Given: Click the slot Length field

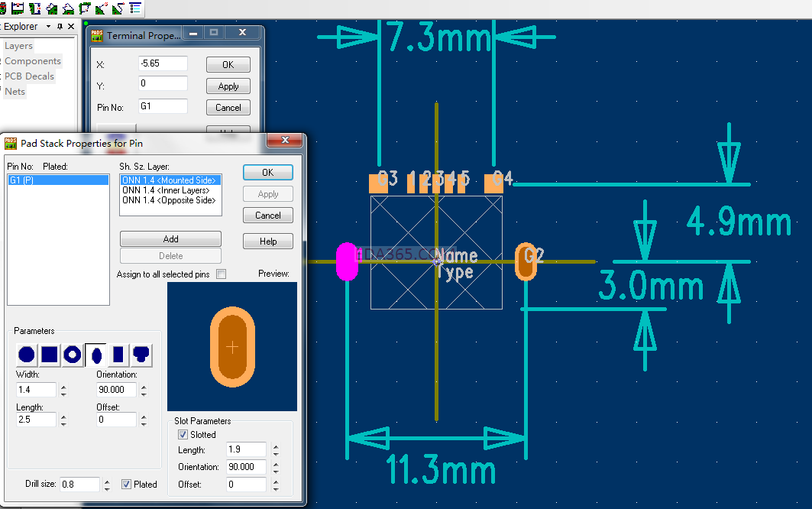Looking at the screenshot, I should point(247,449).
